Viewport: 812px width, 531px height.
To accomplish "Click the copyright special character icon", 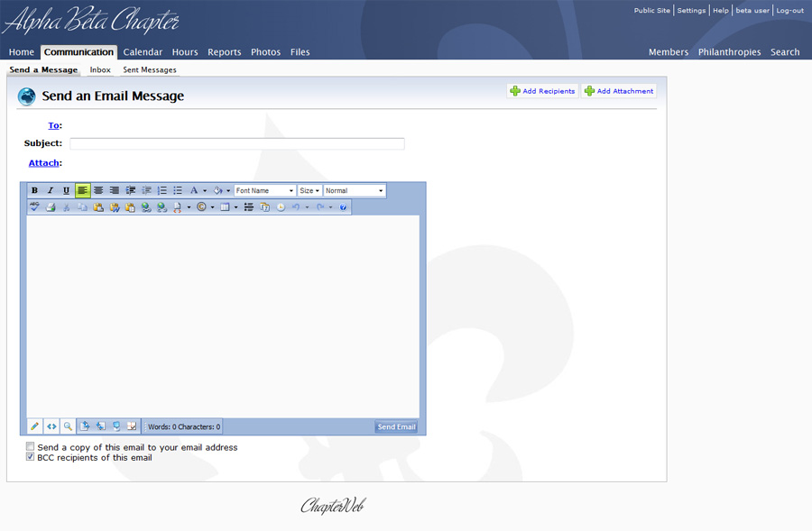I will [x=201, y=207].
